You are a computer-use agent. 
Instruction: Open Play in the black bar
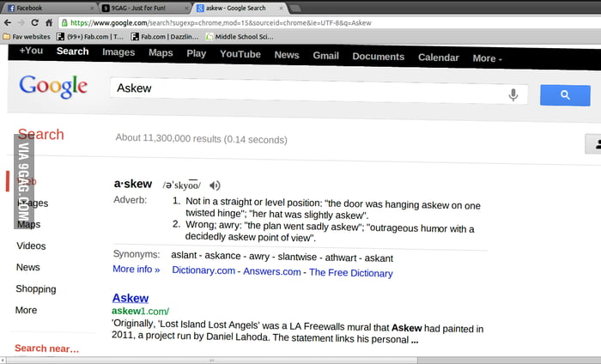(197, 53)
